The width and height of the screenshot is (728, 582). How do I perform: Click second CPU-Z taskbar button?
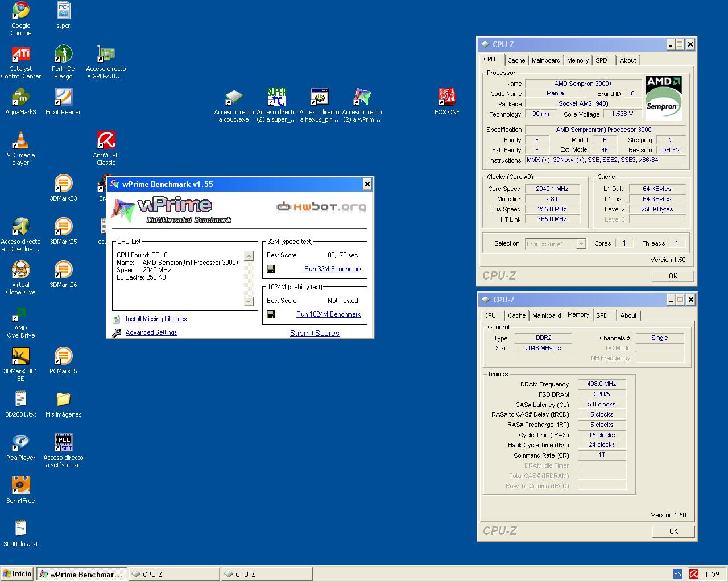266,574
